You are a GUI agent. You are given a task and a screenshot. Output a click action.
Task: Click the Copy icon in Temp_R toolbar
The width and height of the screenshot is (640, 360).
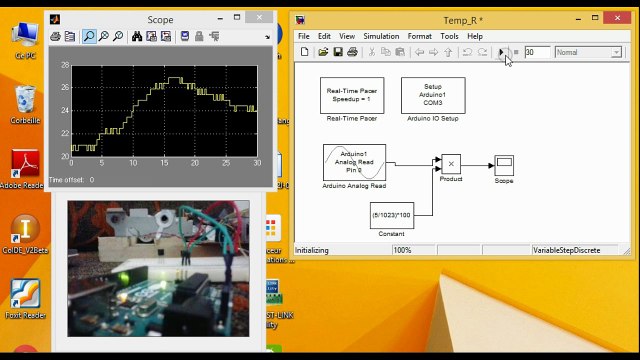[385, 52]
